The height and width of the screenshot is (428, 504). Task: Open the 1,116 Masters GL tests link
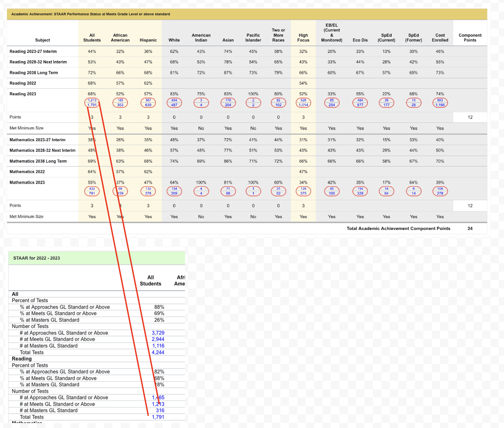pos(158,346)
